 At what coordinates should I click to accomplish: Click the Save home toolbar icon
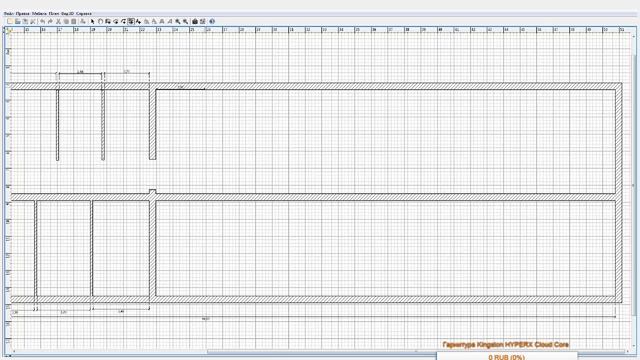(25, 21)
